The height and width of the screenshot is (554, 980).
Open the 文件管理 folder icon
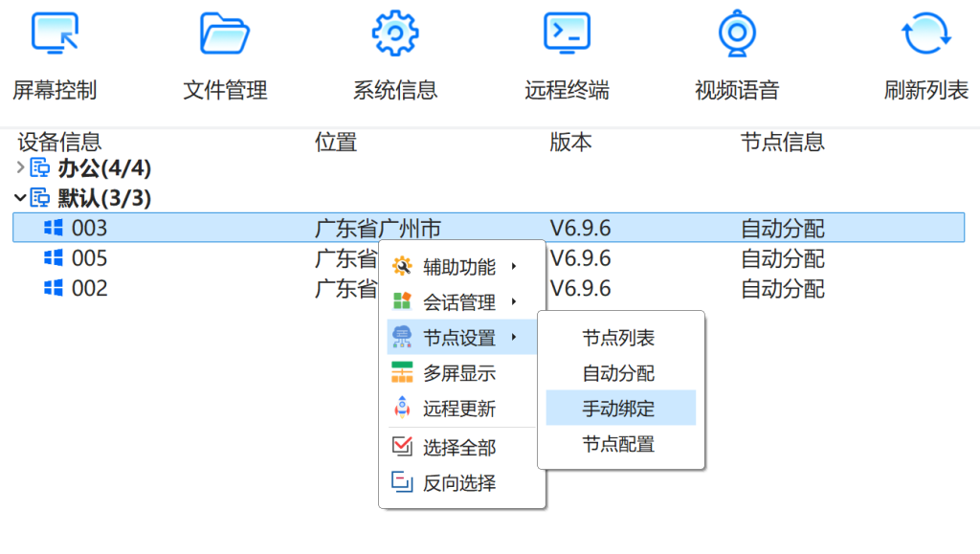coord(225,33)
